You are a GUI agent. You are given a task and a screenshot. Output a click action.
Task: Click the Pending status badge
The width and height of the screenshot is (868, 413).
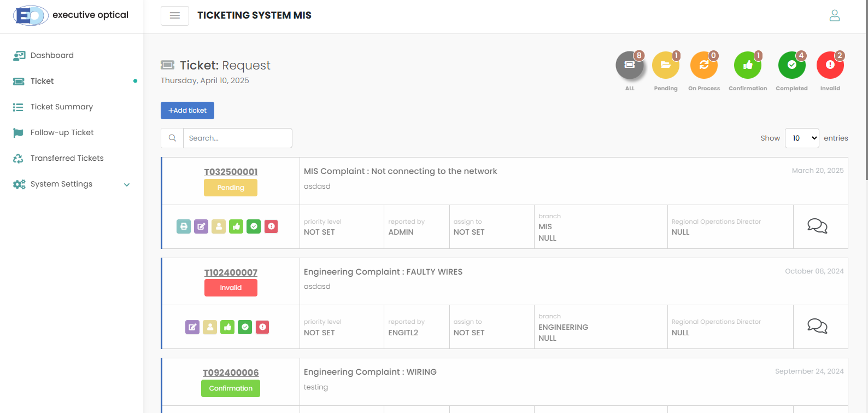[231, 188]
